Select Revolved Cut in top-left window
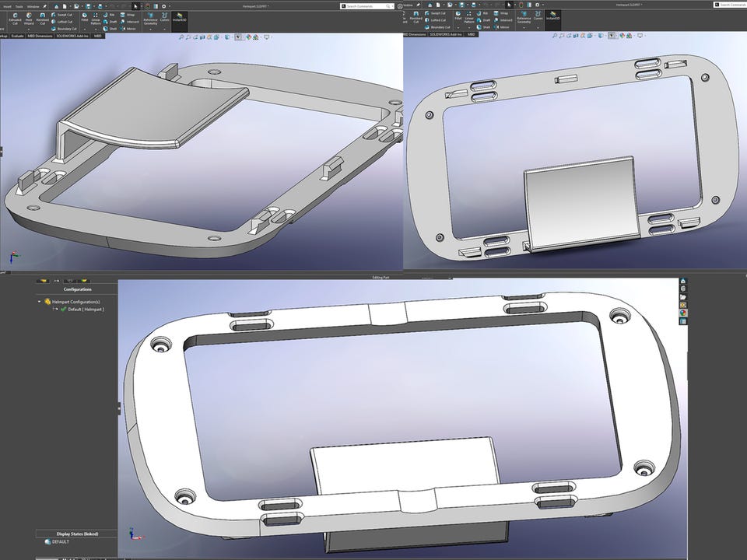747x560 pixels. [x=42, y=19]
